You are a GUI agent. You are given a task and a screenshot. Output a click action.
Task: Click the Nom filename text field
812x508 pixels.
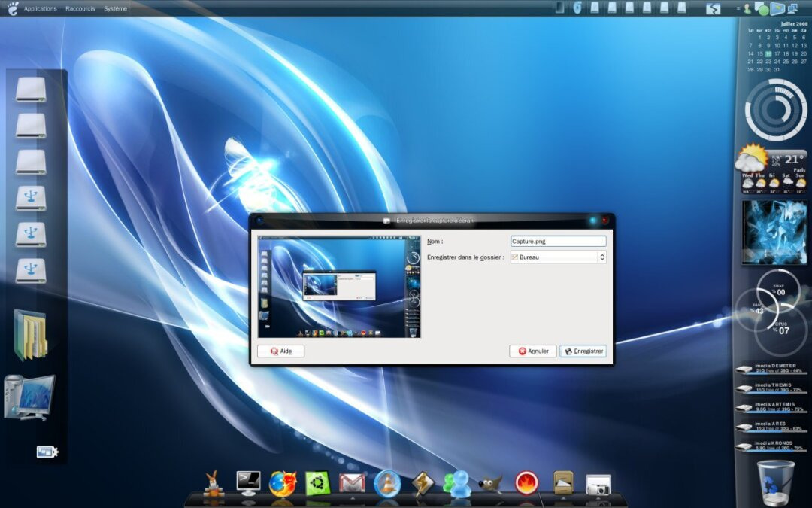(x=558, y=242)
